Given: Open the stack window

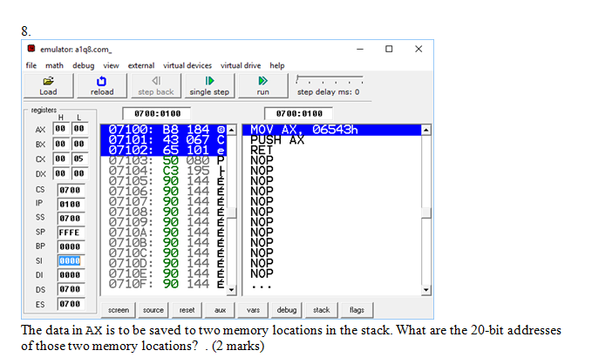Looking at the screenshot, I should (322, 310).
